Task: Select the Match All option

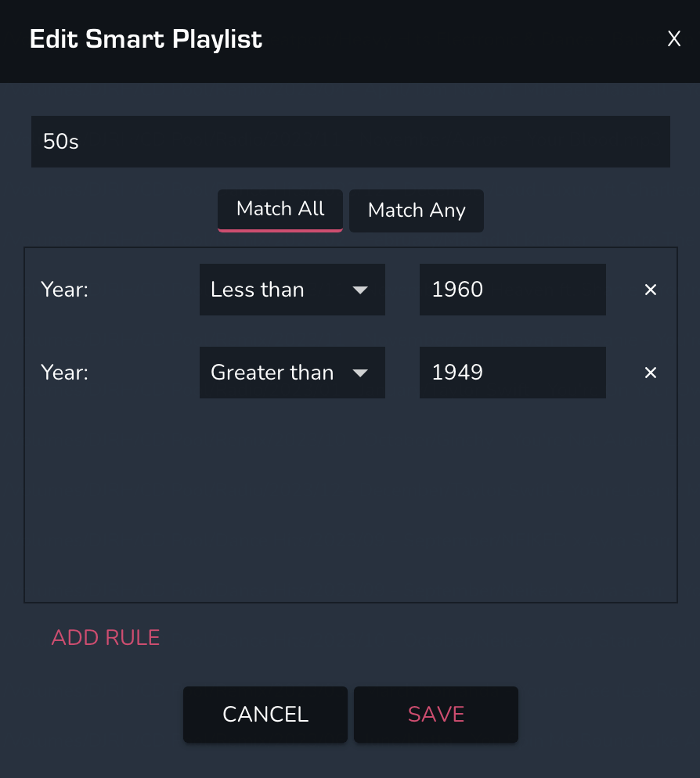Action: (280, 209)
